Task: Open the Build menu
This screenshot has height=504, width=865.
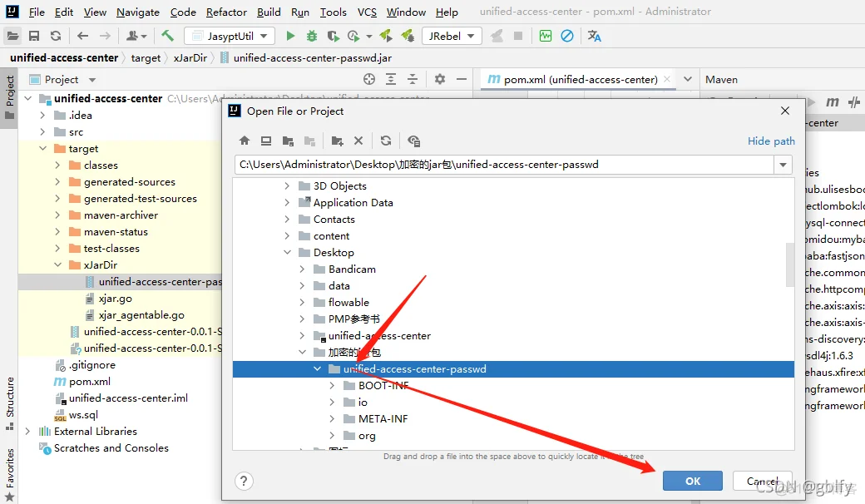Action: pyautogui.click(x=269, y=12)
